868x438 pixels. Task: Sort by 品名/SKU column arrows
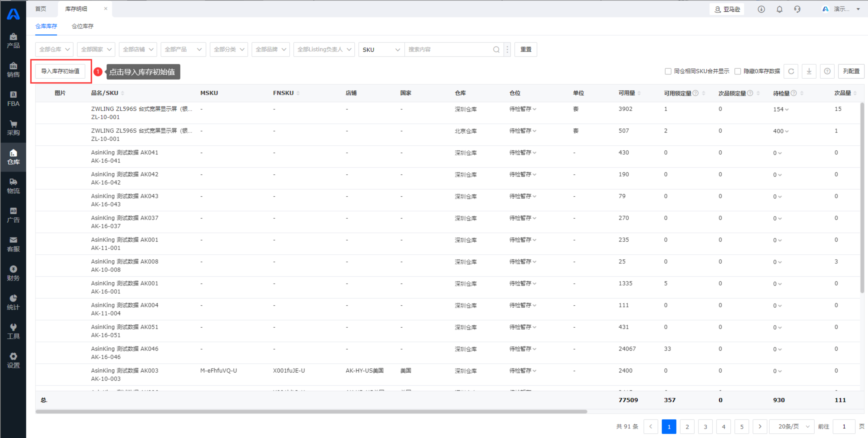[x=122, y=93]
